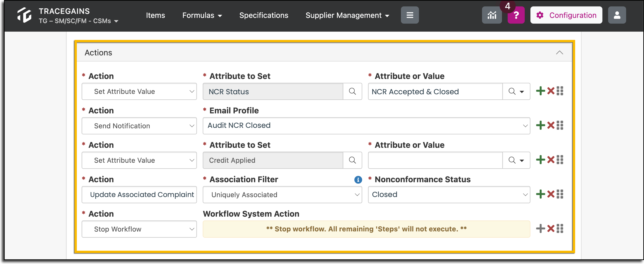Grab the drag handle of Send Notification row
The height and width of the screenshot is (264, 644).
560,126
